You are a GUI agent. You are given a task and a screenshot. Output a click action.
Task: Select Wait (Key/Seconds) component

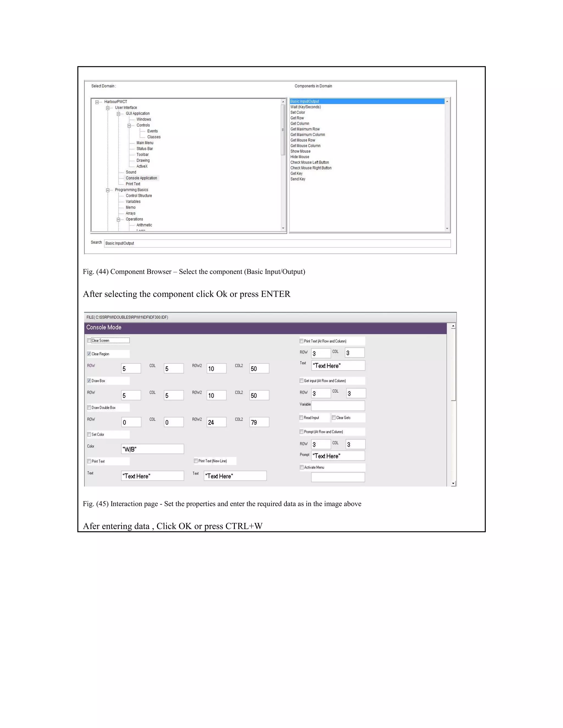[x=305, y=107]
